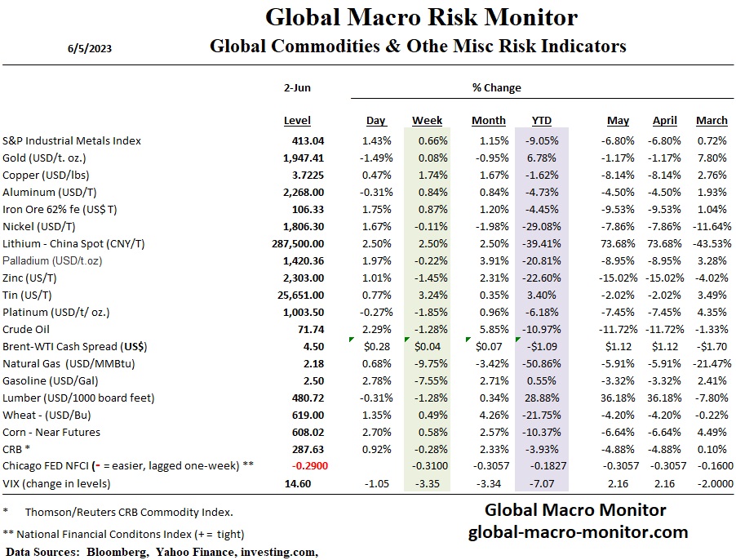Image resolution: width=736 pixels, height=560 pixels.
Task: Click the VIX level value 14.60
Action: (x=310, y=483)
